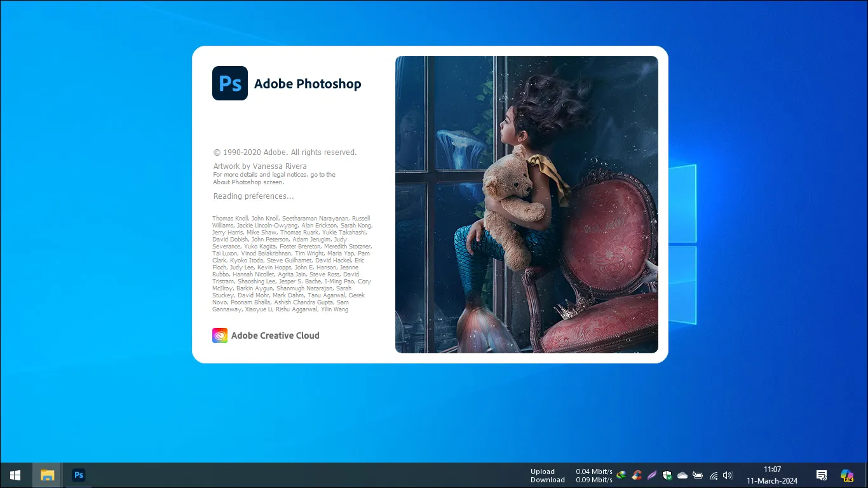868x488 pixels.
Task: Click the Adobe Creative Cloud icon
Action: click(x=219, y=335)
